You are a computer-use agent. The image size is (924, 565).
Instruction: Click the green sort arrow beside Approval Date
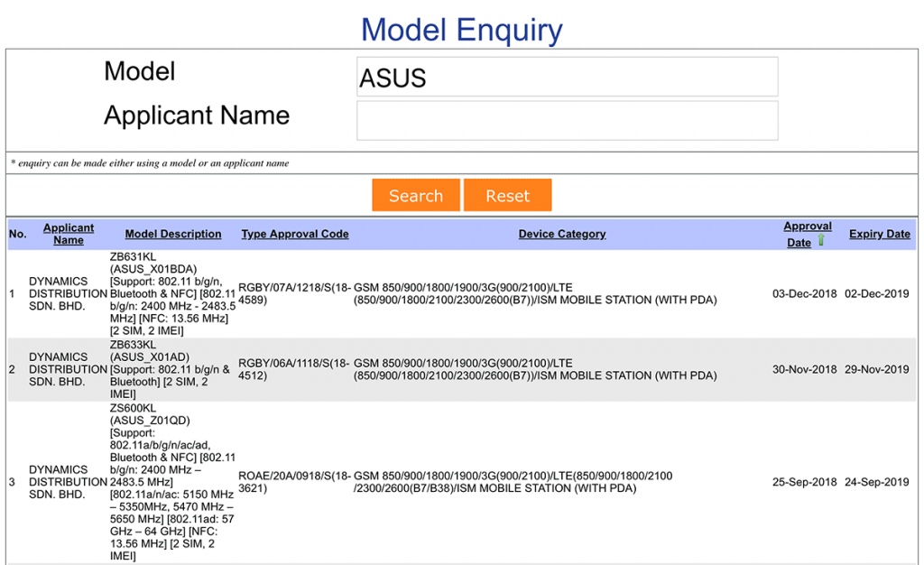pyautogui.click(x=821, y=242)
